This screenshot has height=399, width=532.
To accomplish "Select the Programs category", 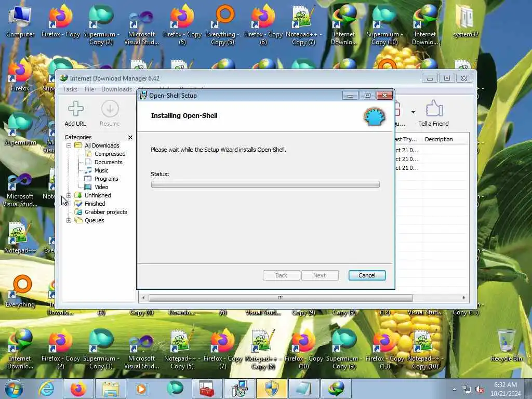I will [106, 179].
